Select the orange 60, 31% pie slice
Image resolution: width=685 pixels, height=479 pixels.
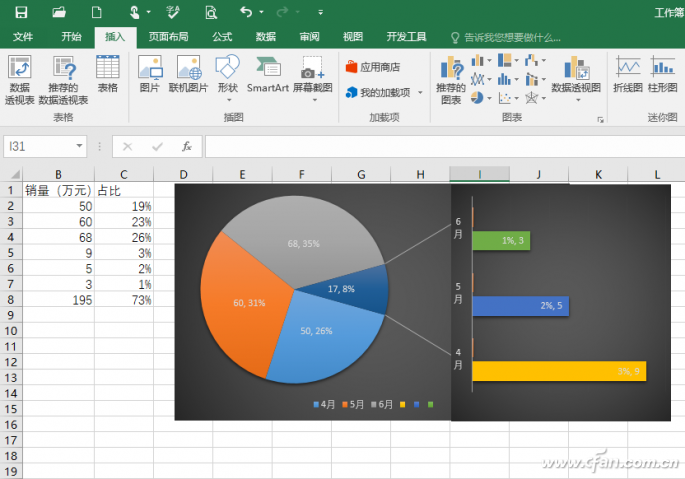(245, 306)
